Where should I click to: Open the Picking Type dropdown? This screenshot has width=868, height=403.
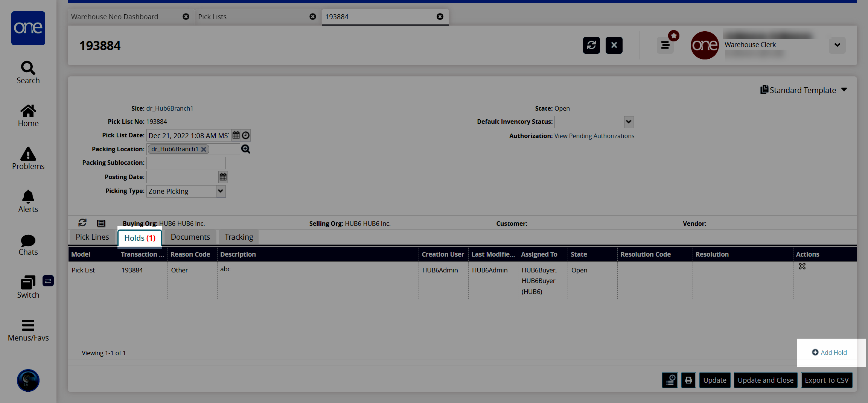click(221, 191)
